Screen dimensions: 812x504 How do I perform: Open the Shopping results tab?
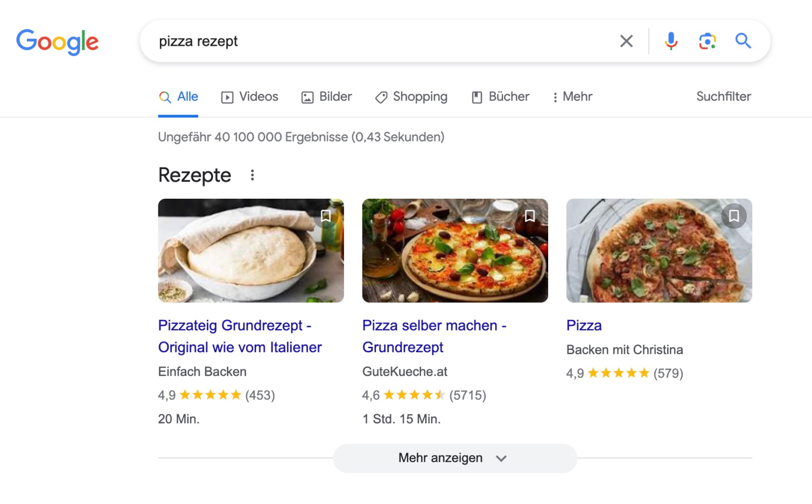coord(411,97)
